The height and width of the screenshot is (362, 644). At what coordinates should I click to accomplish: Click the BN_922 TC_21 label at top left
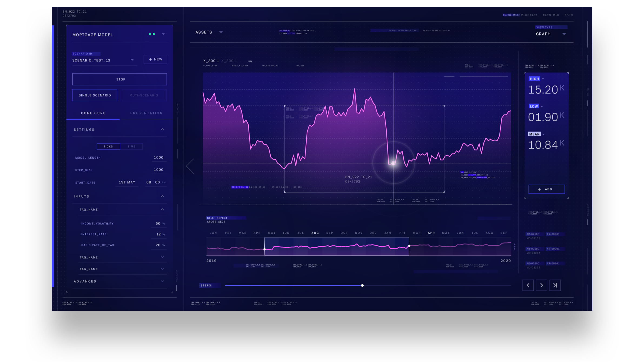(x=75, y=12)
